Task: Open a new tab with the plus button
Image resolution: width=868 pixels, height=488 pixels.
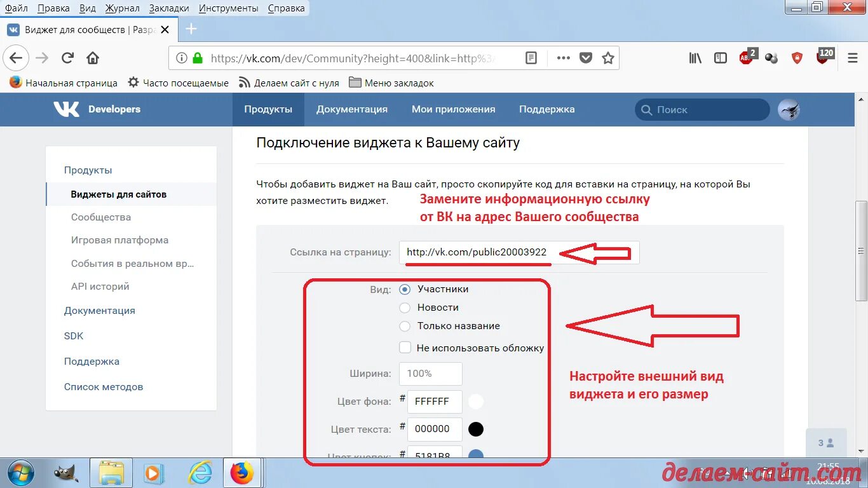Action: (x=191, y=29)
